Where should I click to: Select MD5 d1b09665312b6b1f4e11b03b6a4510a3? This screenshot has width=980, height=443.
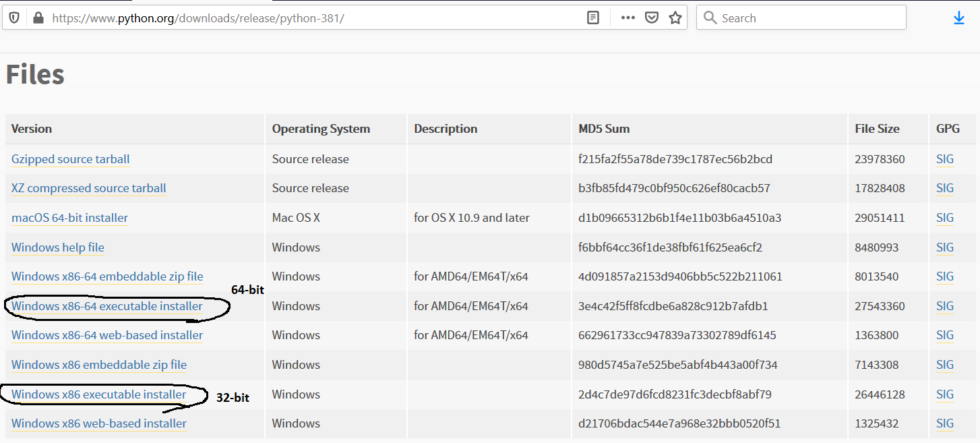[x=680, y=218]
